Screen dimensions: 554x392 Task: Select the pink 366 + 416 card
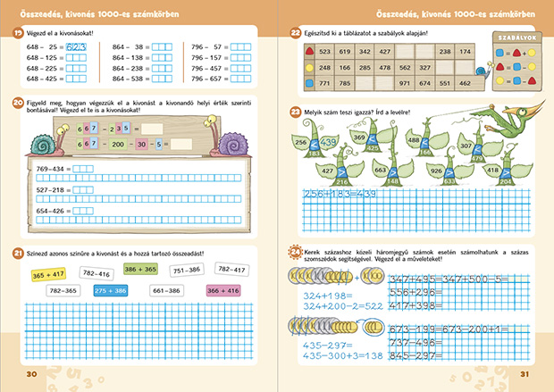(x=223, y=290)
